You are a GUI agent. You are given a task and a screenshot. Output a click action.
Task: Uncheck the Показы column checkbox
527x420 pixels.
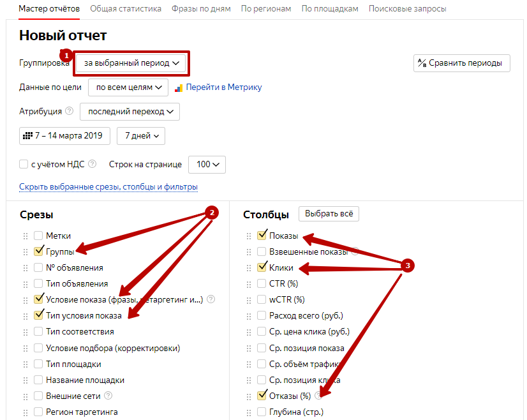point(262,236)
